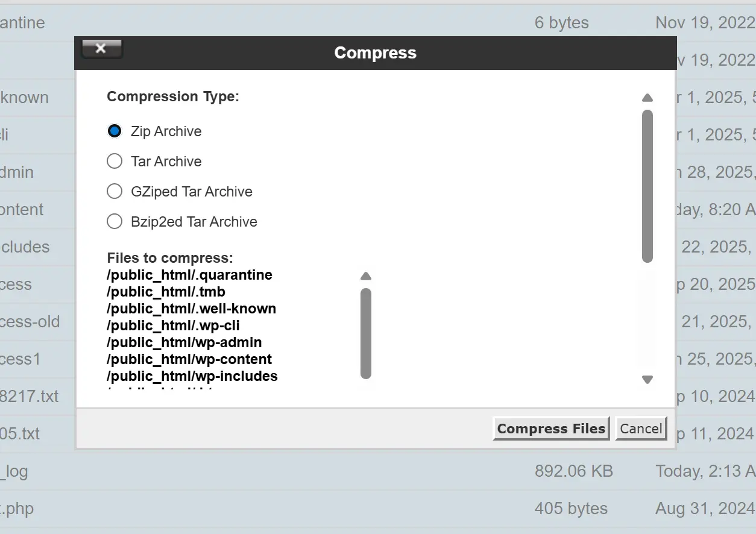The height and width of the screenshot is (534, 756).
Task: Click the up arrow on the dialog scrollbar
Action: click(x=647, y=98)
